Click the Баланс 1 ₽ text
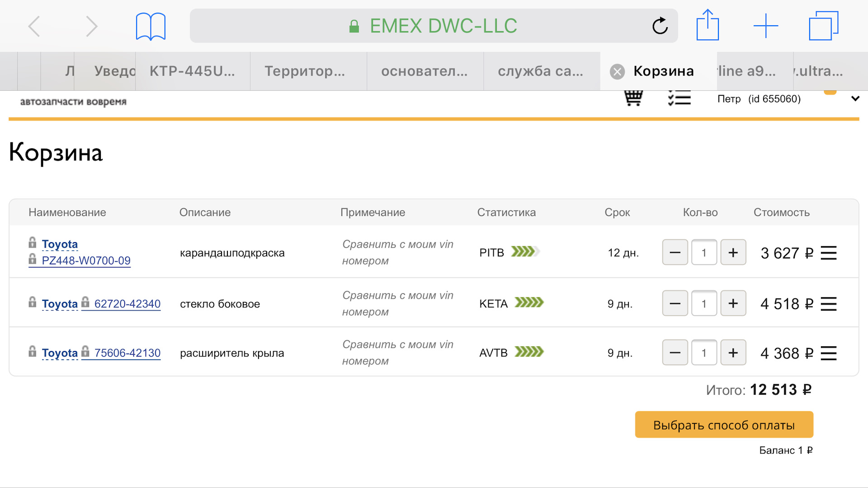 [x=786, y=450]
